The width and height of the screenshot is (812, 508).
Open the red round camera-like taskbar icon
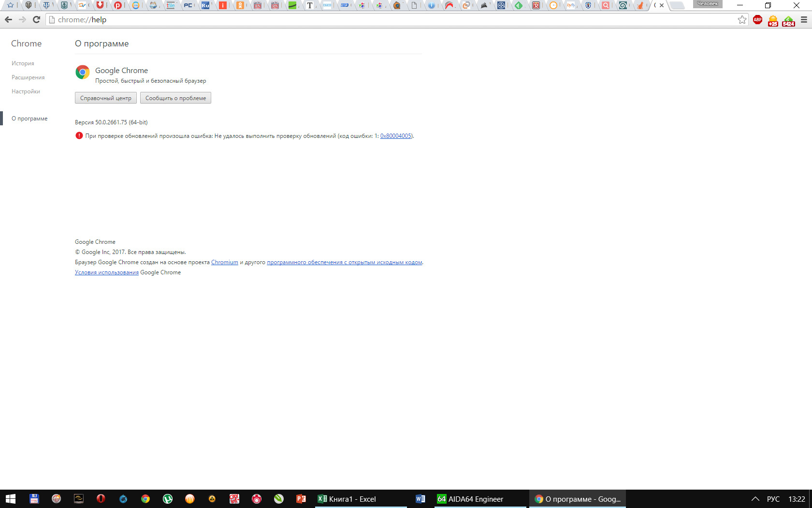pyautogui.click(x=256, y=499)
